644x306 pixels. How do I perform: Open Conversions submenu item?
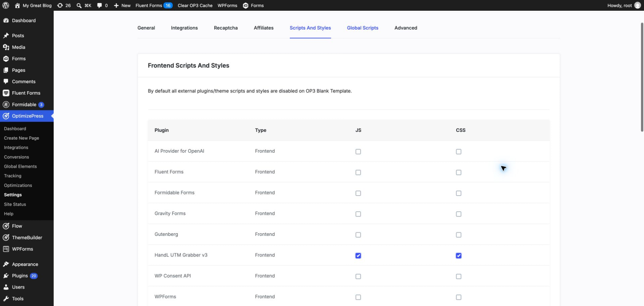pyautogui.click(x=16, y=157)
